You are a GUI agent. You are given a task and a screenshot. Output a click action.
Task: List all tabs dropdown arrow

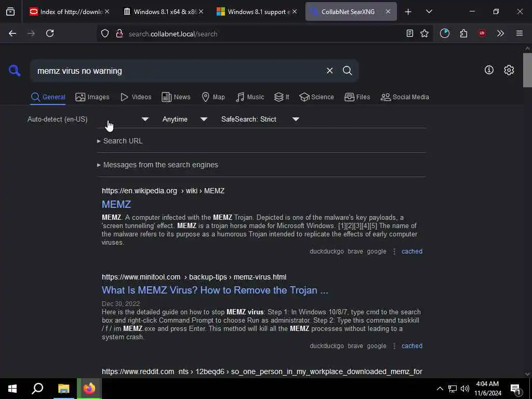[x=429, y=11]
